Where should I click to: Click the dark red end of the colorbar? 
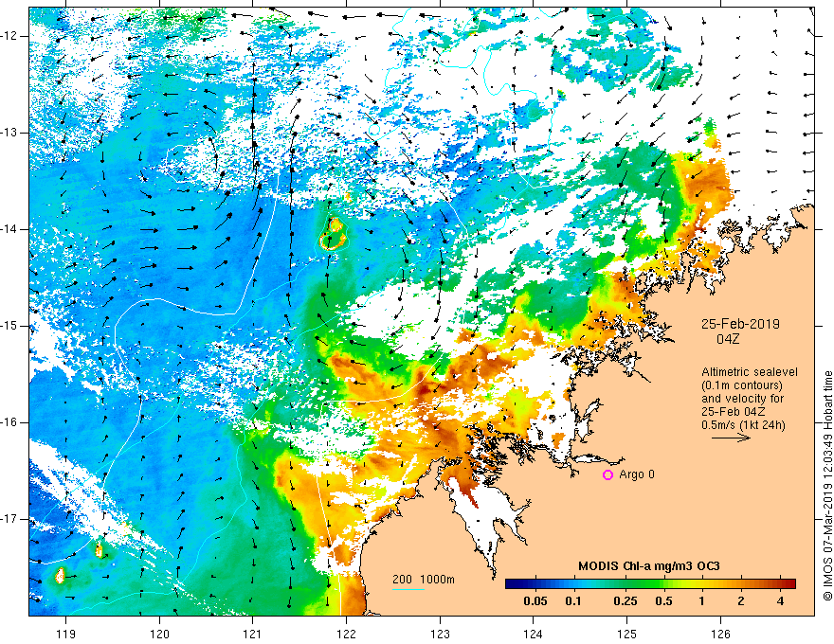click(x=790, y=584)
